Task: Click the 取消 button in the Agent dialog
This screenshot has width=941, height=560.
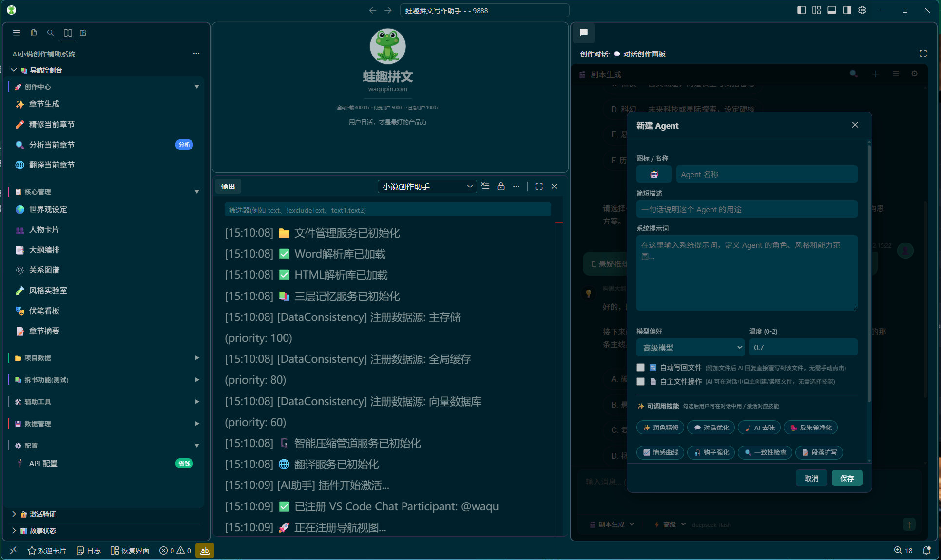Action: 811,478
